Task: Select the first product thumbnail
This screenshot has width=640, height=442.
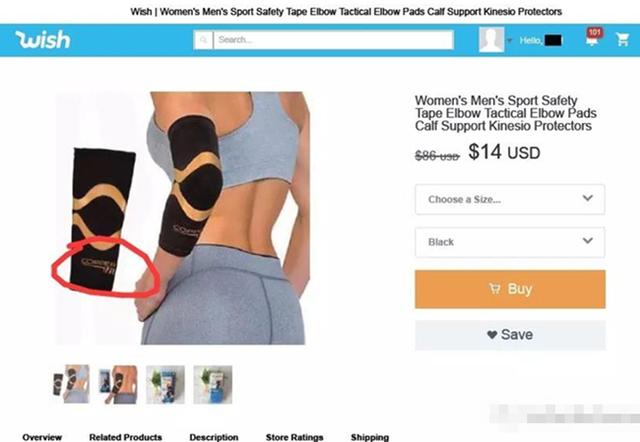Action: [71, 384]
